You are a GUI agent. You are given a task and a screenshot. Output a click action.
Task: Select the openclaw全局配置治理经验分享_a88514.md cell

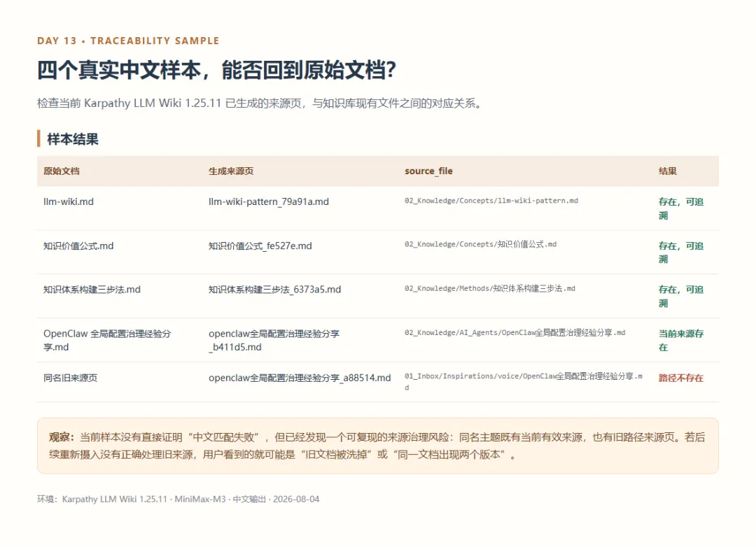click(300, 378)
